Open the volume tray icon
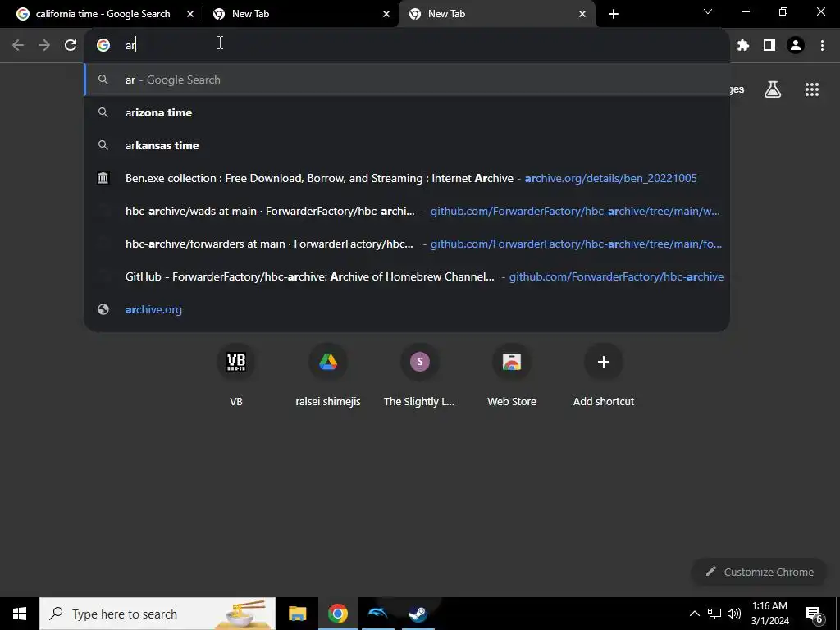This screenshot has width=840, height=630. [734, 614]
